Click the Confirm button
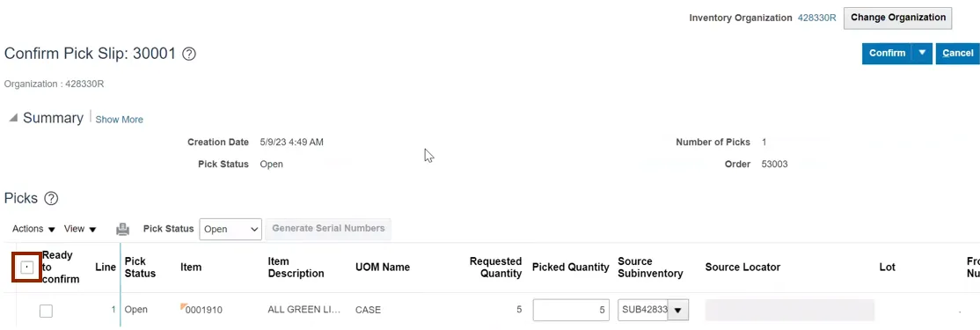The image size is (980, 330). coord(887,53)
